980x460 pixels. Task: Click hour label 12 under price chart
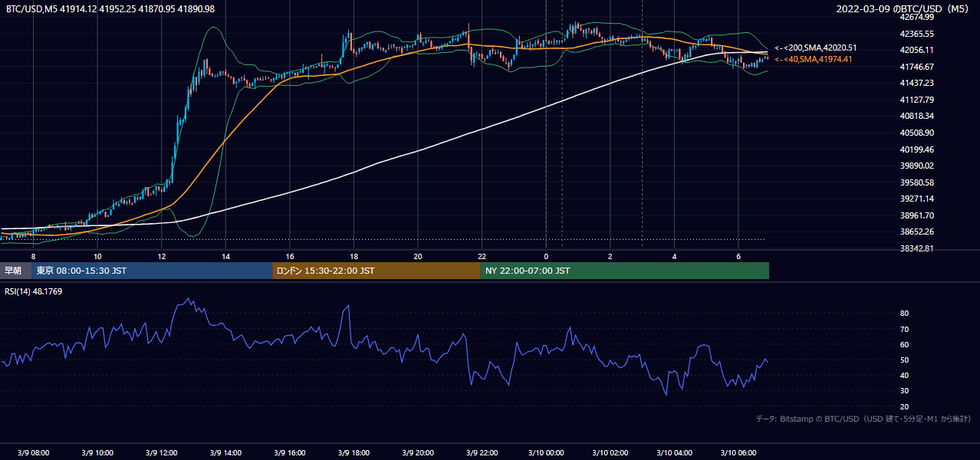pyautogui.click(x=161, y=256)
